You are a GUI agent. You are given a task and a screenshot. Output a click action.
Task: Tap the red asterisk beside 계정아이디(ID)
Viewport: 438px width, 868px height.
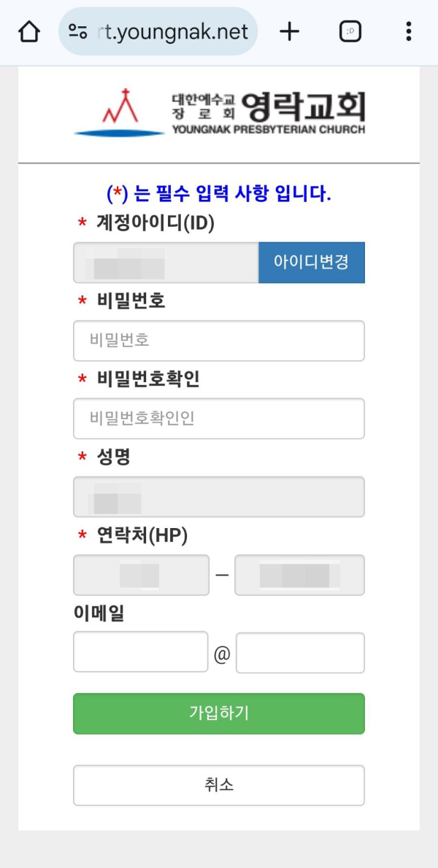82,222
